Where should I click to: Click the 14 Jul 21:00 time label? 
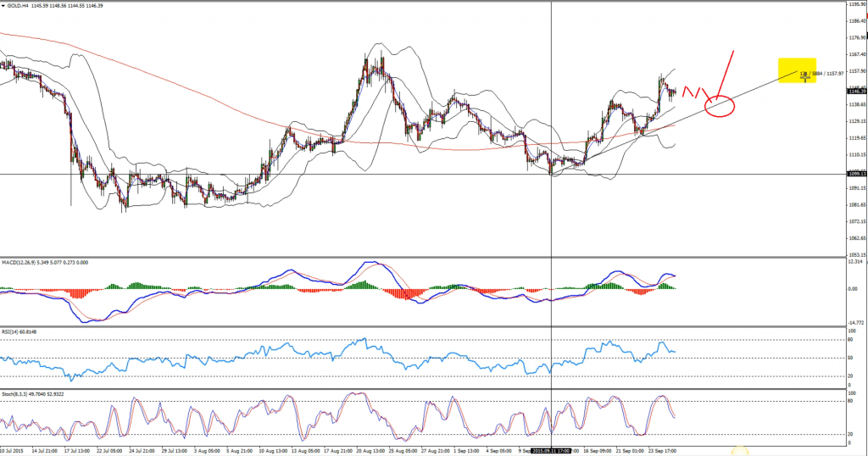[x=44, y=451]
